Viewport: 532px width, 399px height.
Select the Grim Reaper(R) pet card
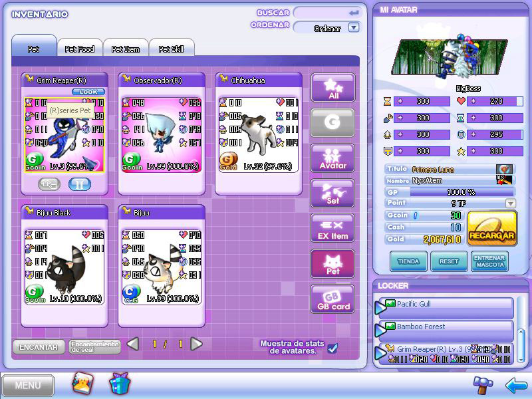coord(65,134)
